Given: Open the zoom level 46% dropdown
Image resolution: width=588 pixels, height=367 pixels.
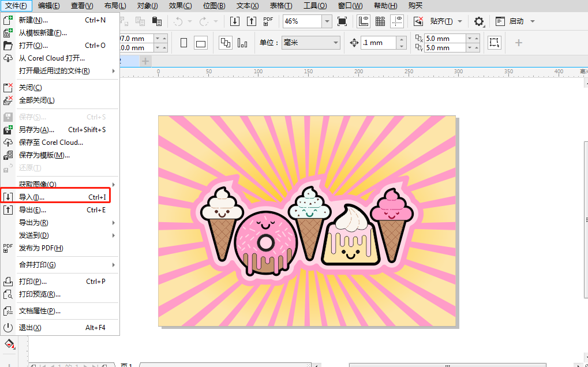Looking at the screenshot, I should [327, 21].
